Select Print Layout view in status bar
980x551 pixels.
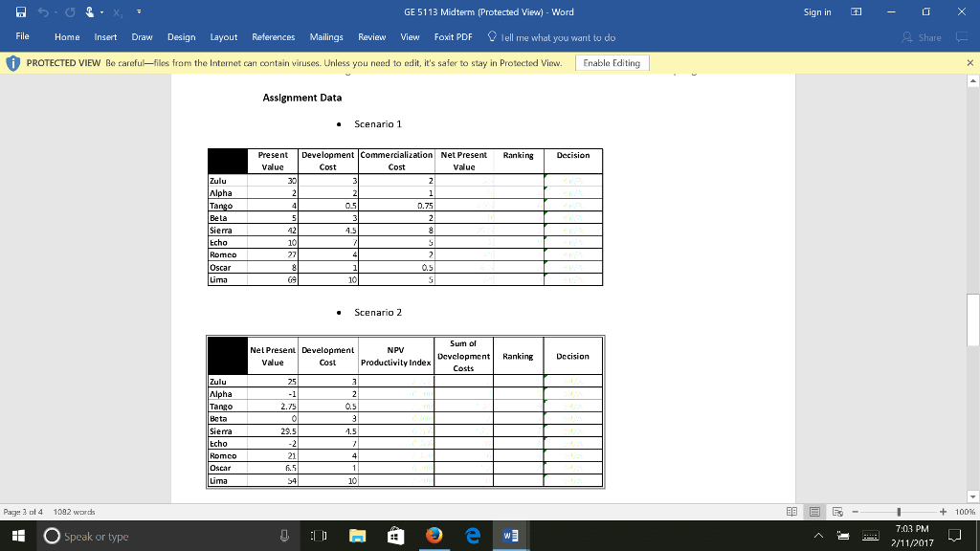point(814,512)
